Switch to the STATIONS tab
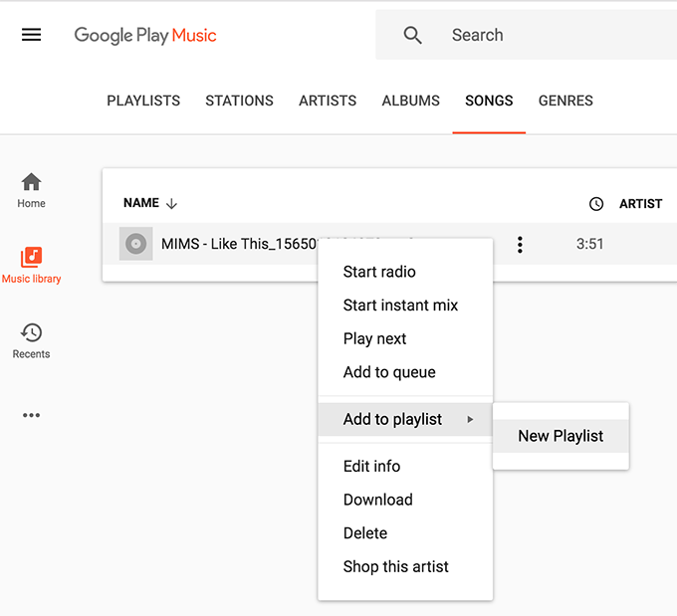677x616 pixels. click(x=239, y=101)
